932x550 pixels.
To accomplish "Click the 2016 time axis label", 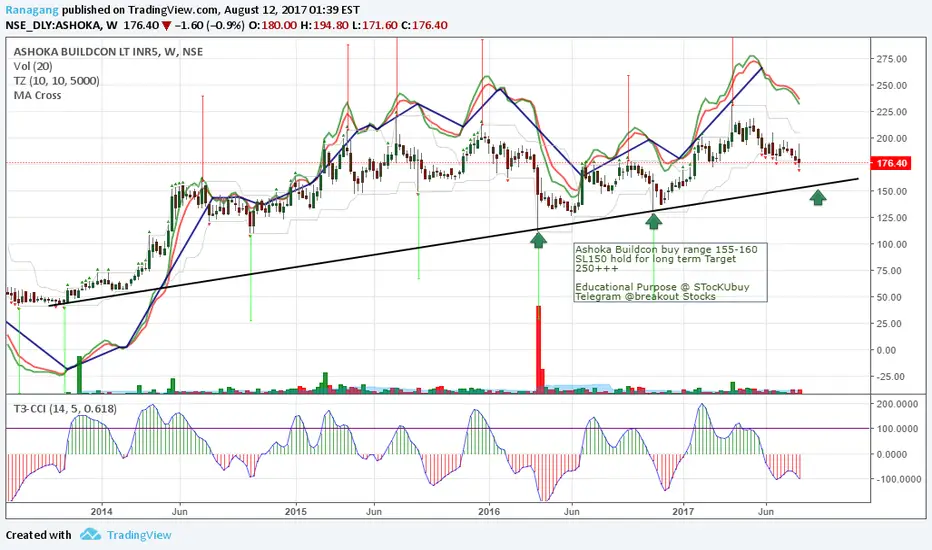I will (x=489, y=511).
